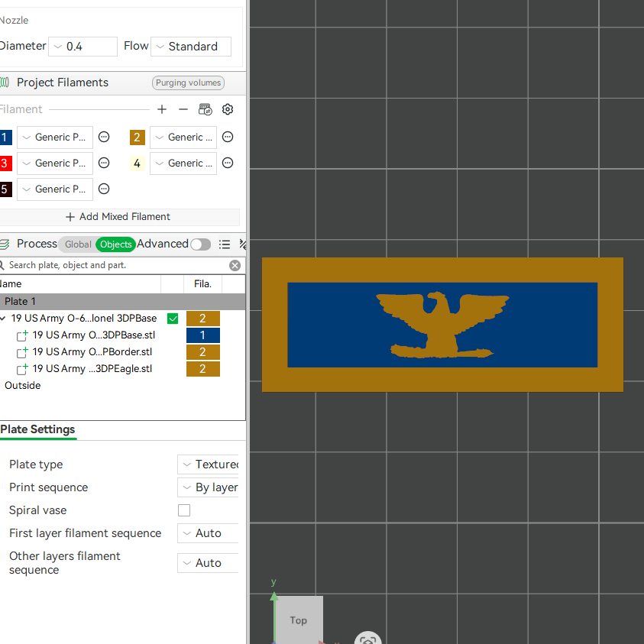Click filament 2 gold color swatch
644x644 pixels.
[138, 138]
